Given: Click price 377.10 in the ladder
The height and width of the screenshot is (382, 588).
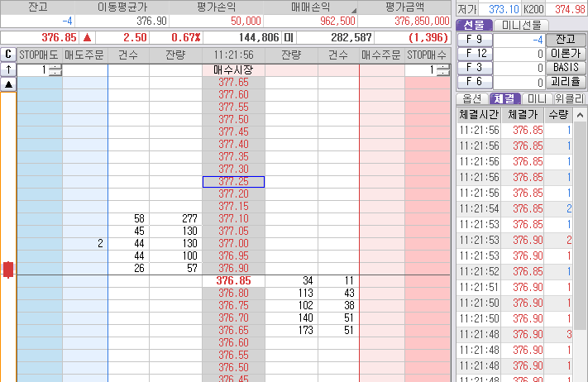Looking at the screenshot, I should click(x=233, y=218).
